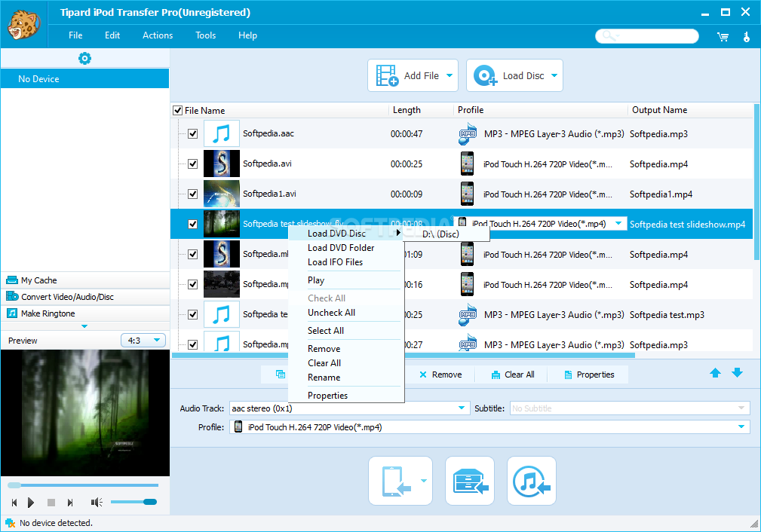This screenshot has width=761, height=532.
Task: Uncheck the Softpedia1.avi checkbox
Action: 192,194
